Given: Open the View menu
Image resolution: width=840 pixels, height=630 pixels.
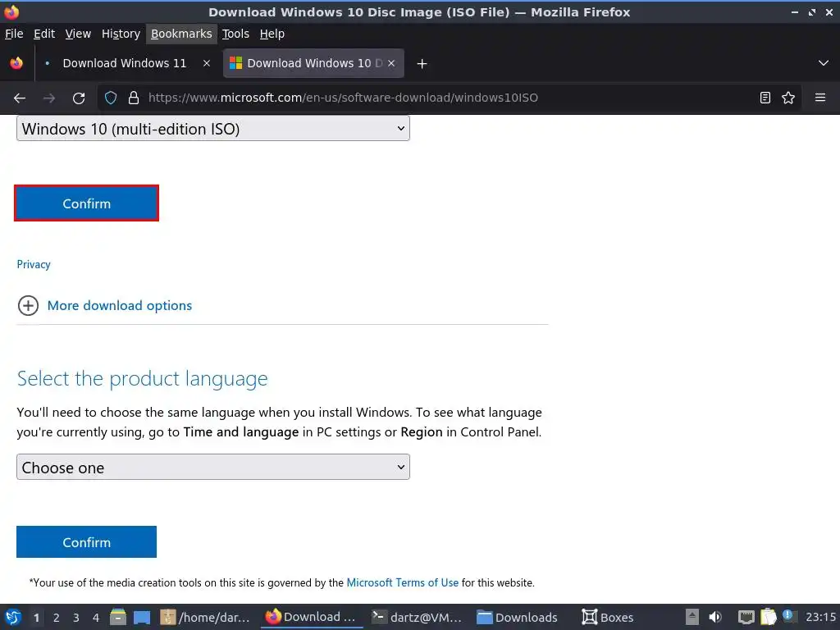Looking at the screenshot, I should pos(78,34).
